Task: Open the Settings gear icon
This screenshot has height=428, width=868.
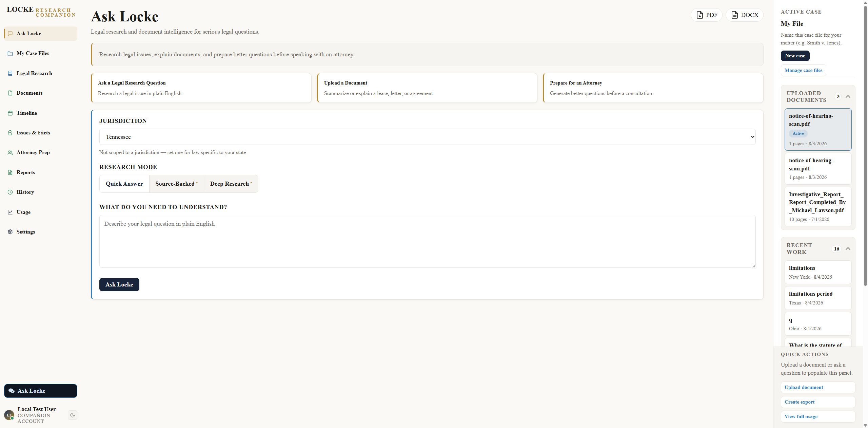Action: point(10,232)
